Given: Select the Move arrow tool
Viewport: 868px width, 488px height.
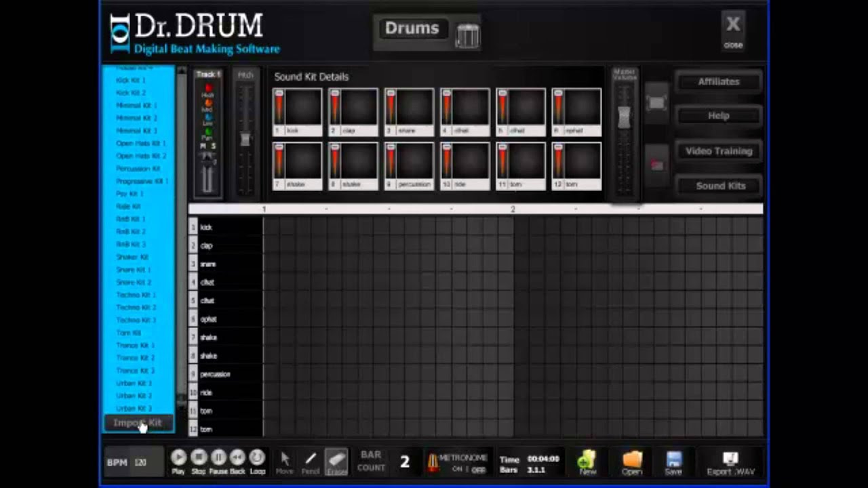Looking at the screenshot, I should [285, 462].
